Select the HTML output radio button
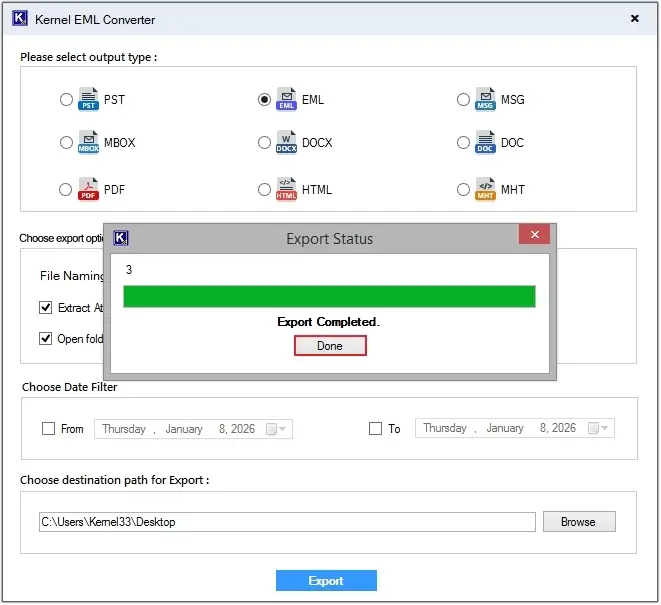The width and height of the screenshot is (661, 605). point(264,189)
